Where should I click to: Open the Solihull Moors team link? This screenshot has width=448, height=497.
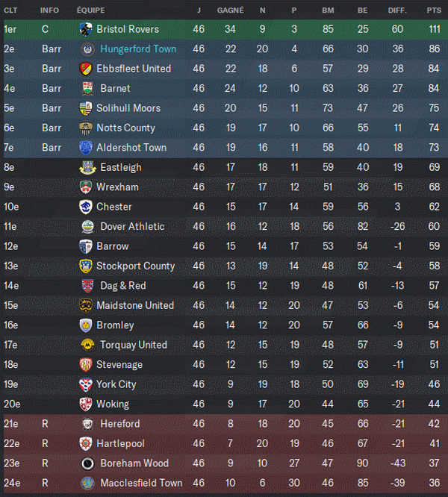pos(128,108)
